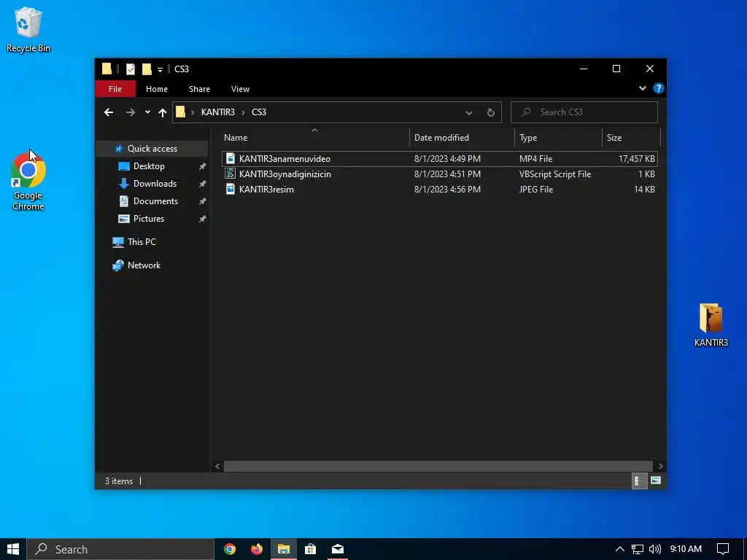
Task: Switch to the Home ribbon tab
Action: (157, 89)
